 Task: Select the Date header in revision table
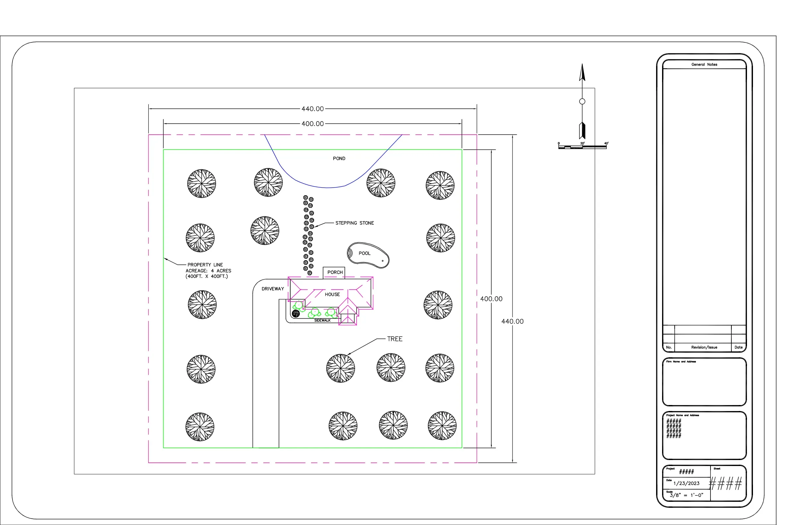(x=739, y=347)
